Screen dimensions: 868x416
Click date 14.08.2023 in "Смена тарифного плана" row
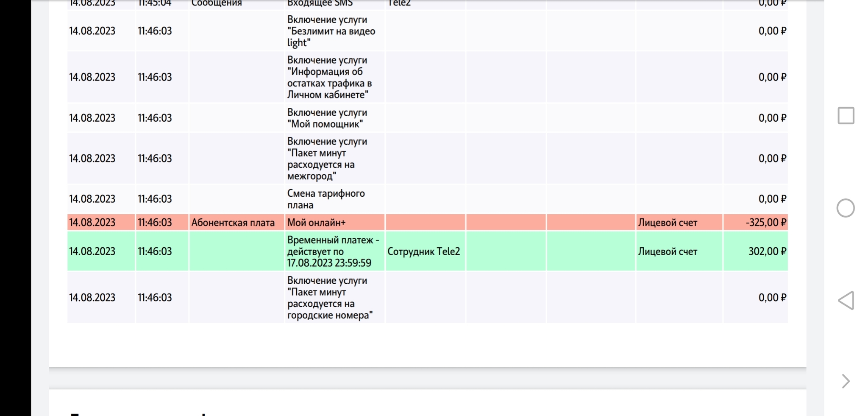click(x=92, y=199)
